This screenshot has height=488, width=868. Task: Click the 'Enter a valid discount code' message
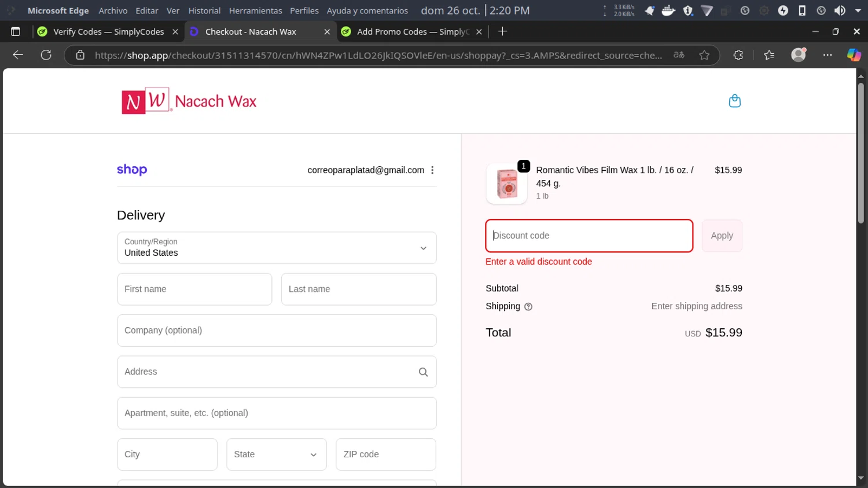[x=539, y=262]
